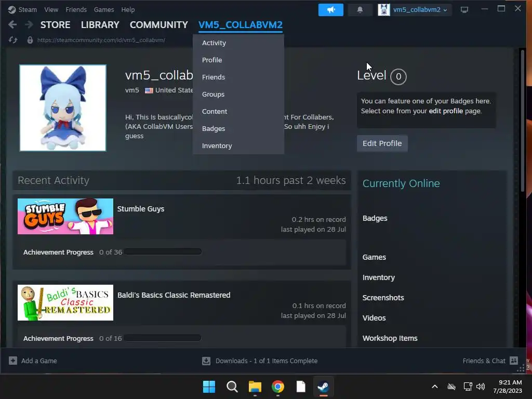Click the account avatar in the title bar
Image resolution: width=532 pixels, height=399 pixels.
pos(384,10)
